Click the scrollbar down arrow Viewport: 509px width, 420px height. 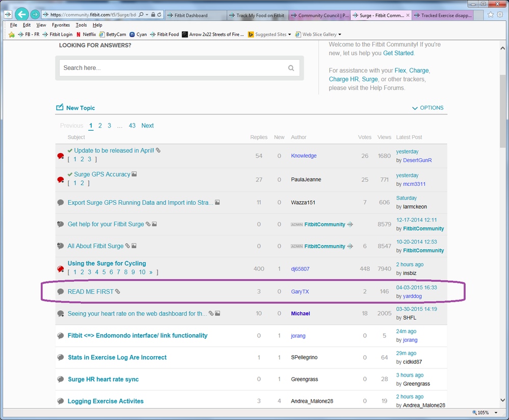click(502, 400)
